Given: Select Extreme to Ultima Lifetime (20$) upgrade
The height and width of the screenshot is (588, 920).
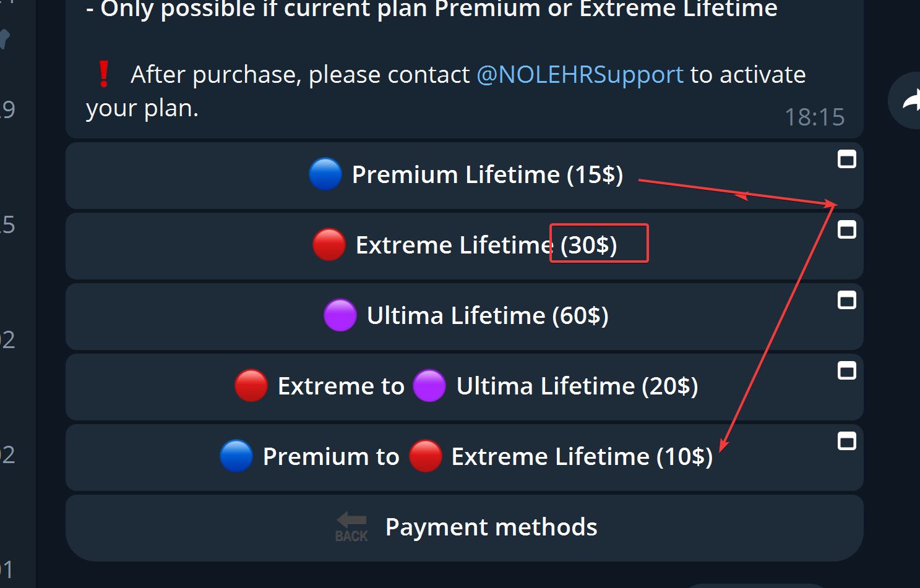Looking at the screenshot, I should point(489,386).
